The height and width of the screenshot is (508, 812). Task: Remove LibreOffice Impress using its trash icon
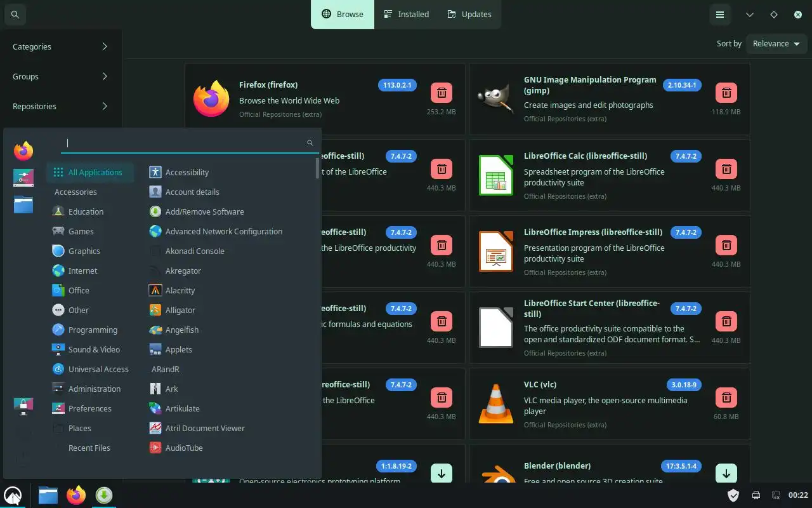click(x=726, y=245)
